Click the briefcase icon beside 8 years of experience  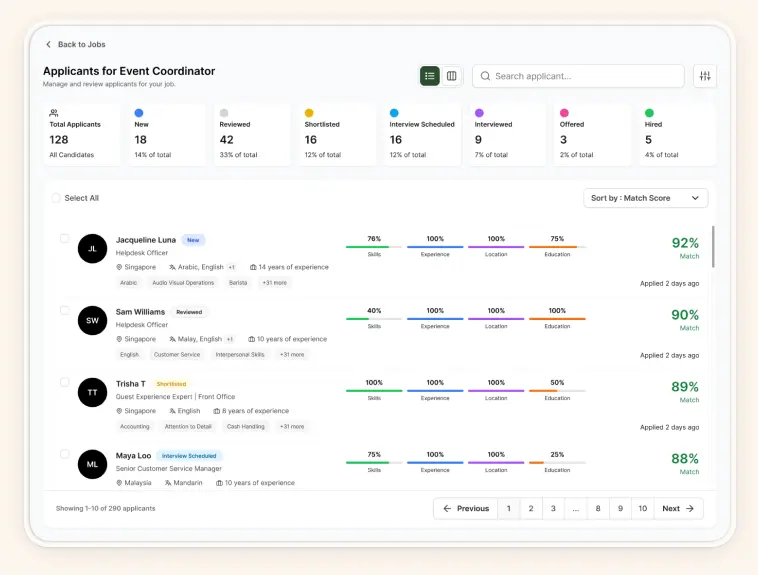[x=217, y=411]
